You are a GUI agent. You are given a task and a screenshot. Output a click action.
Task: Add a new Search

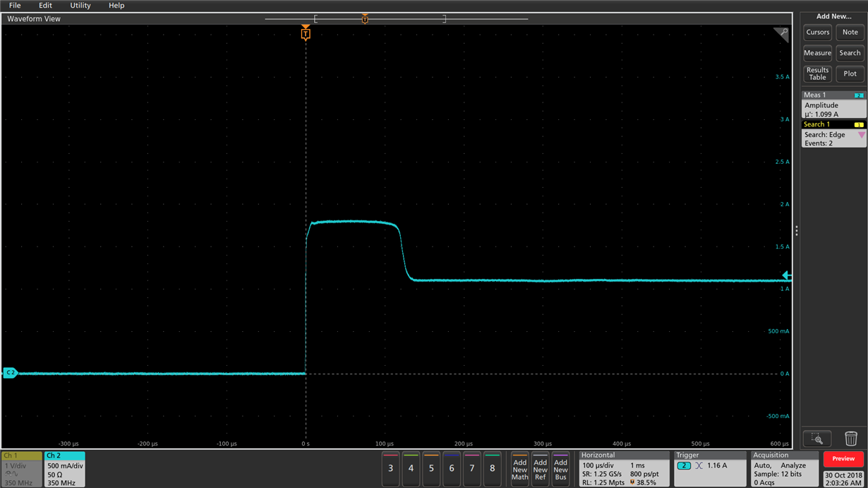850,53
